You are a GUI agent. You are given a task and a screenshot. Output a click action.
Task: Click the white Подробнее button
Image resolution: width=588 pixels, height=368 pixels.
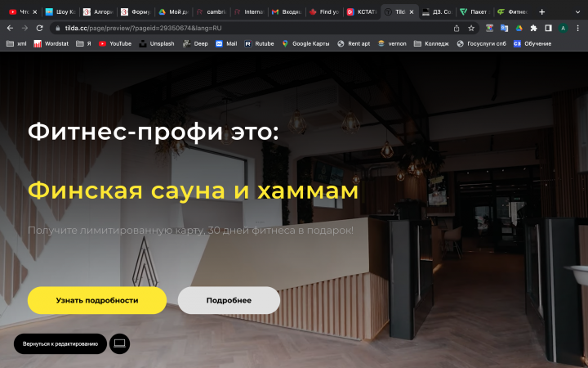[229, 300]
